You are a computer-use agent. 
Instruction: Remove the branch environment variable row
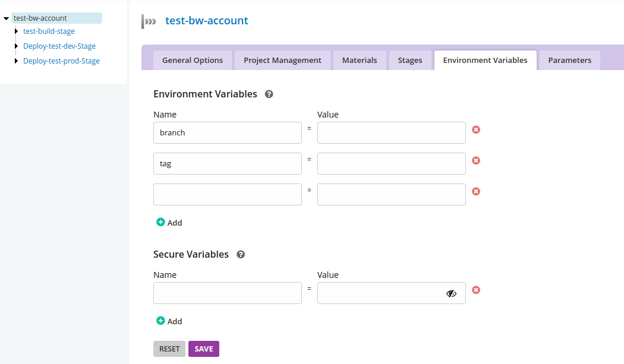click(476, 129)
